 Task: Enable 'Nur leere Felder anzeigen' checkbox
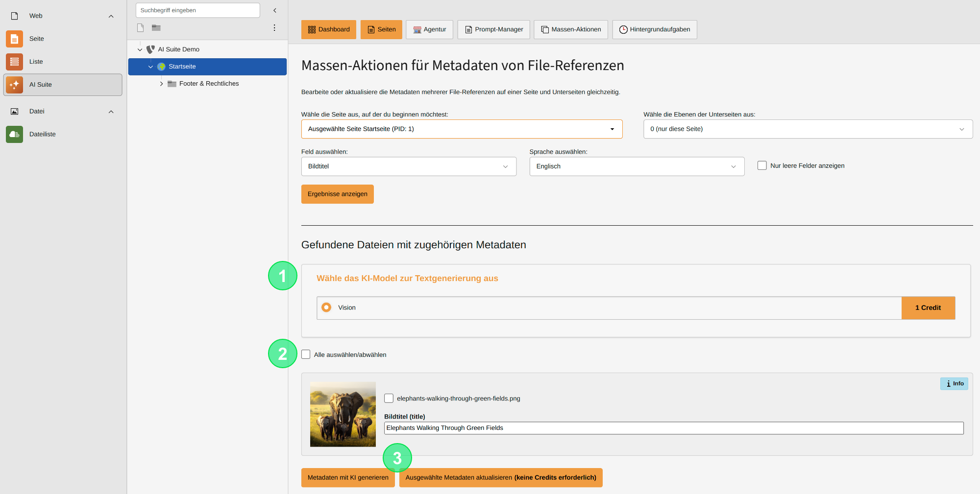point(762,165)
